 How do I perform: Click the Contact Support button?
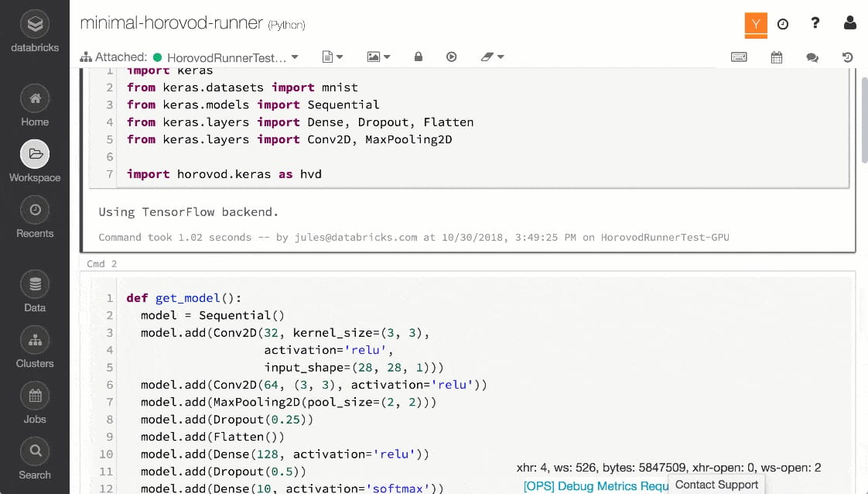pos(716,485)
